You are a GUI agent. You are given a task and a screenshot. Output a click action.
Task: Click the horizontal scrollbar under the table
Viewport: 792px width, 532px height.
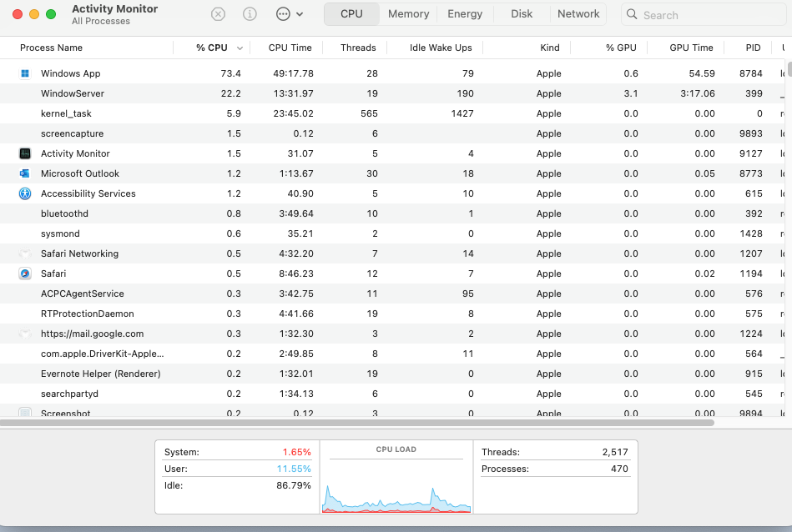click(357, 423)
